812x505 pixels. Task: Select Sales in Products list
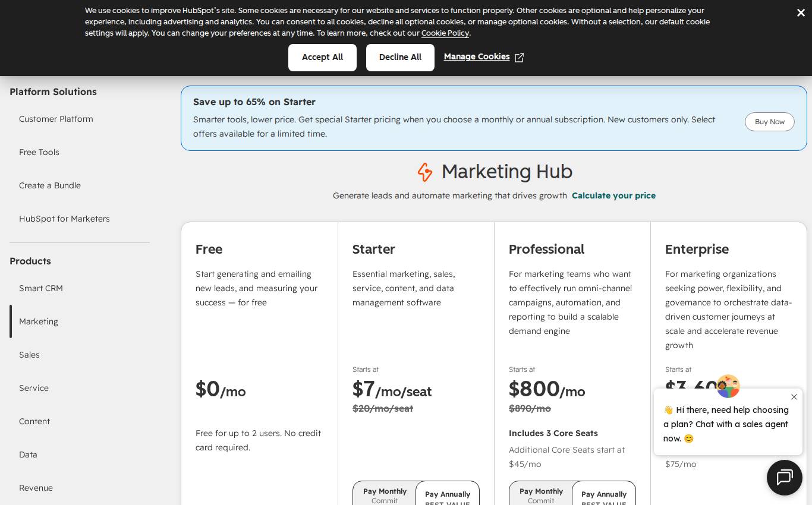pyautogui.click(x=29, y=355)
